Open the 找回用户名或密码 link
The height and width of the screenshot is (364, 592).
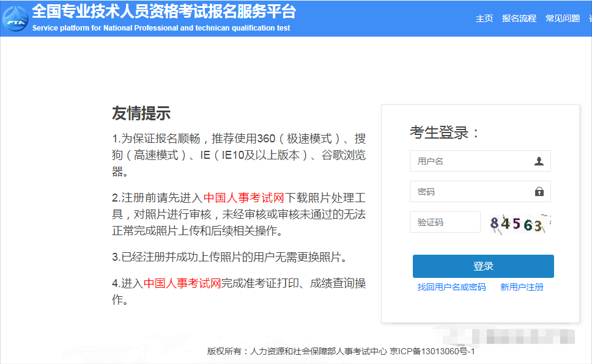(451, 288)
